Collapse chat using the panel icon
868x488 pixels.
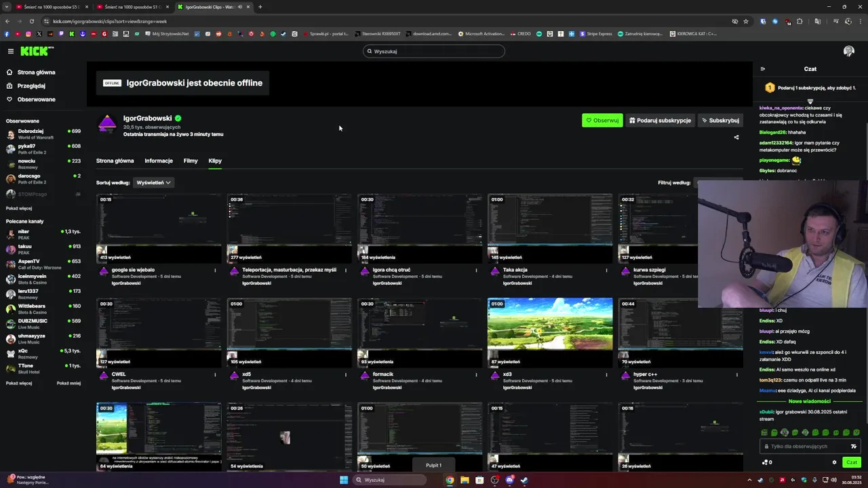pyautogui.click(x=763, y=68)
